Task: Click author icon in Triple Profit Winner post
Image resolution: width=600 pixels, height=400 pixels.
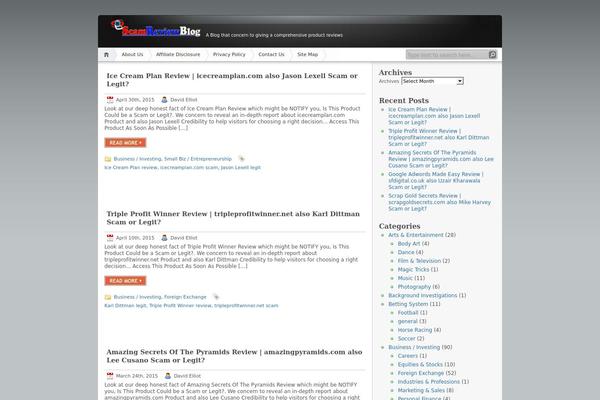Action: tap(164, 238)
